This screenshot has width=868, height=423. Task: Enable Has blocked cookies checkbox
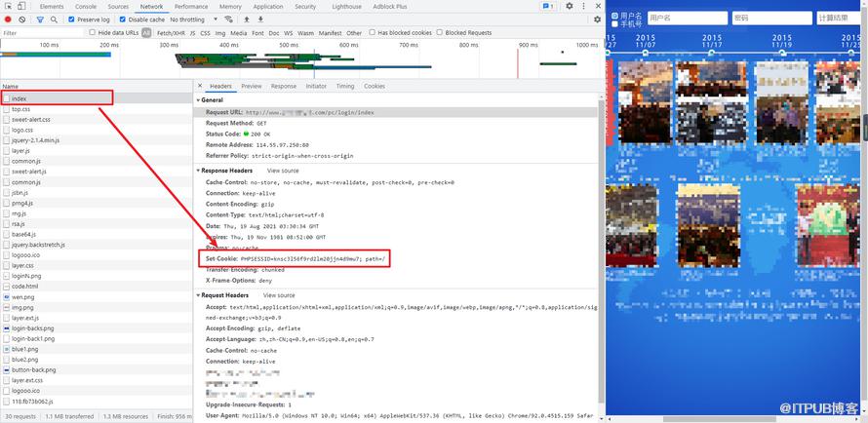click(x=372, y=32)
